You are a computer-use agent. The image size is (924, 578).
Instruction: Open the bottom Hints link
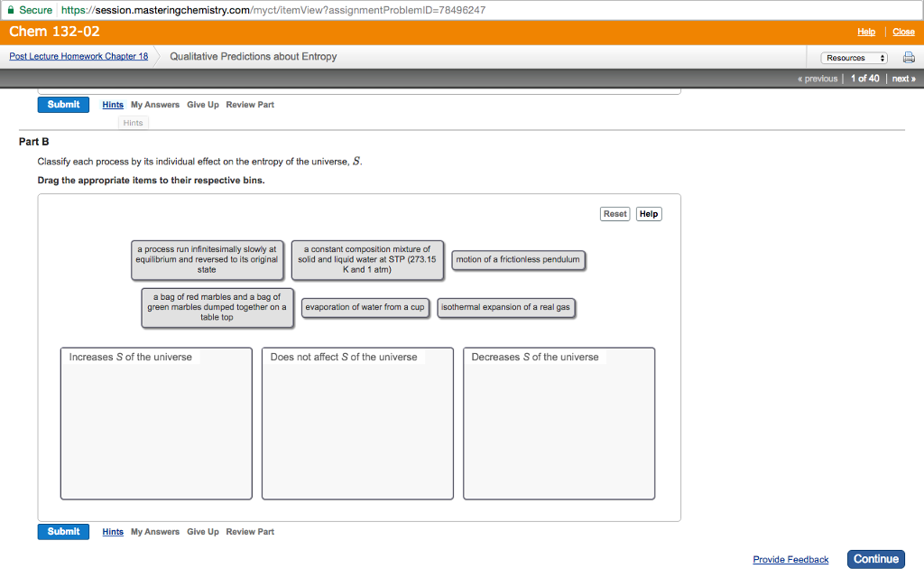[113, 532]
